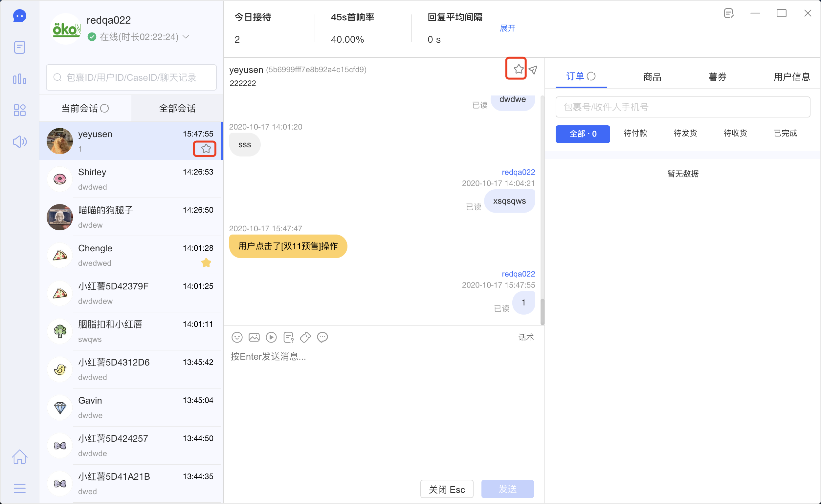The width and height of the screenshot is (821, 504).
Task: Open the speaker announcement sidebar icon
Action: click(x=20, y=142)
